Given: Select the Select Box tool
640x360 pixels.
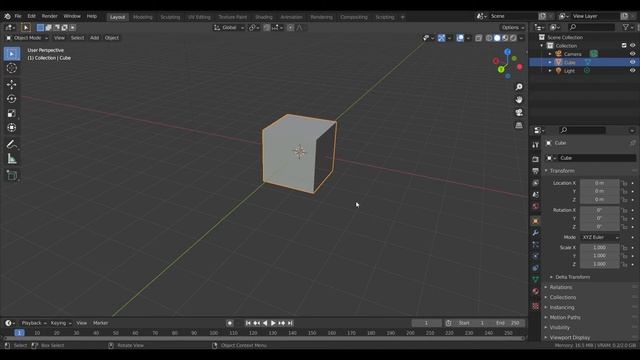Looking at the screenshot, I should pyautogui.click(x=12, y=54).
